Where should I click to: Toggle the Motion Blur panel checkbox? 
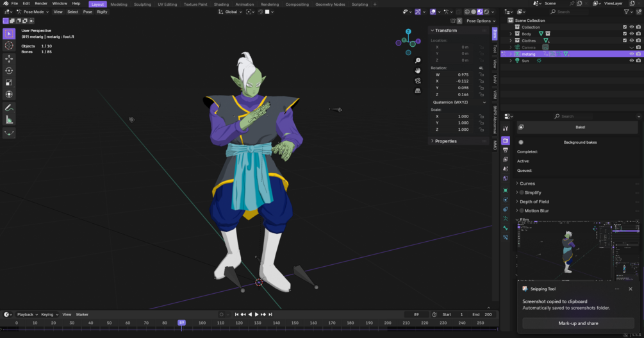pyautogui.click(x=522, y=210)
